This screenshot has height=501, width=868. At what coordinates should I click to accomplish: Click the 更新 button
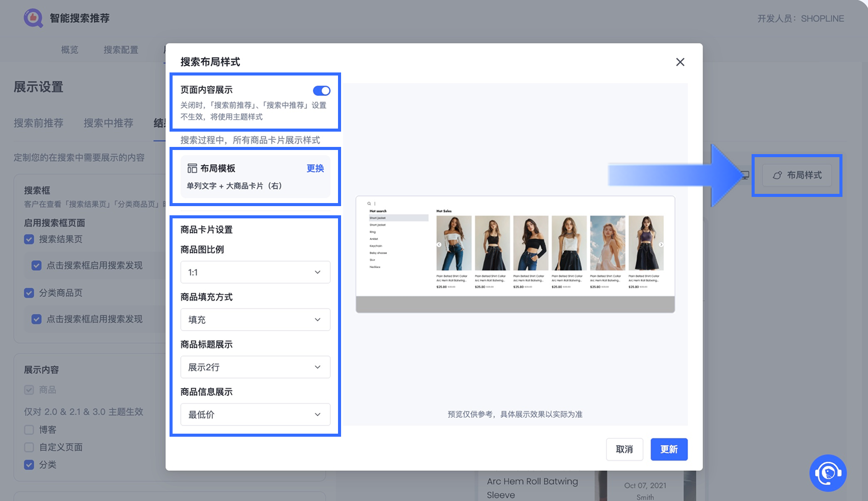click(x=669, y=449)
